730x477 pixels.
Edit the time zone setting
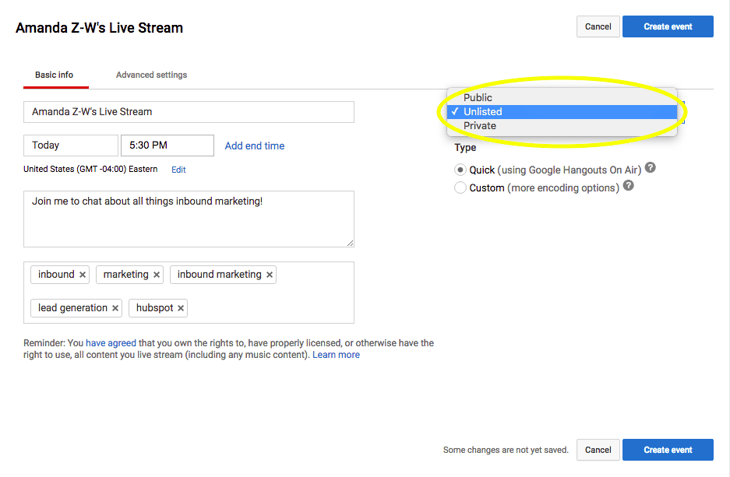179,170
